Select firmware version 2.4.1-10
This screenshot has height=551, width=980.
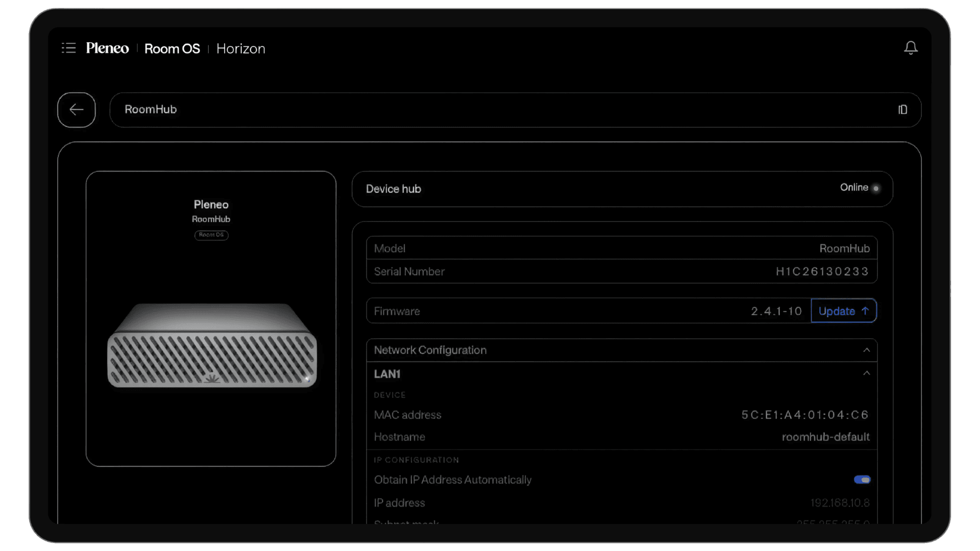[x=776, y=311]
